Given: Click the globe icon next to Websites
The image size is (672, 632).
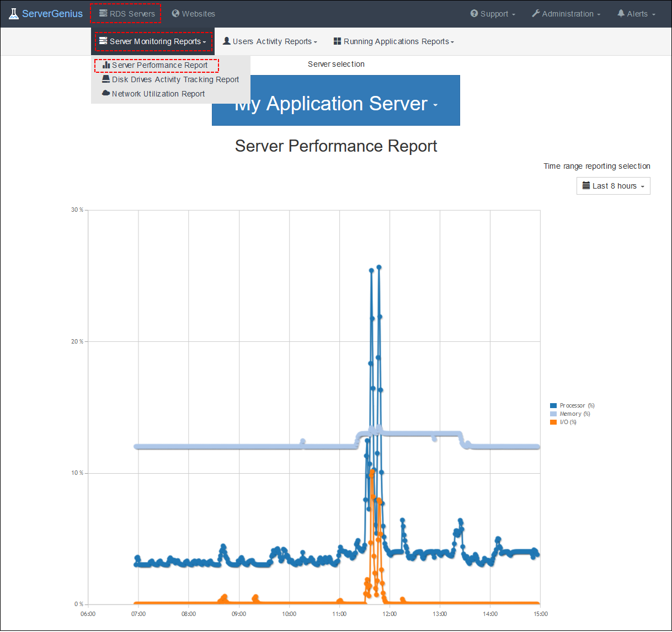Looking at the screenshot, I should [x=175, y=13].
